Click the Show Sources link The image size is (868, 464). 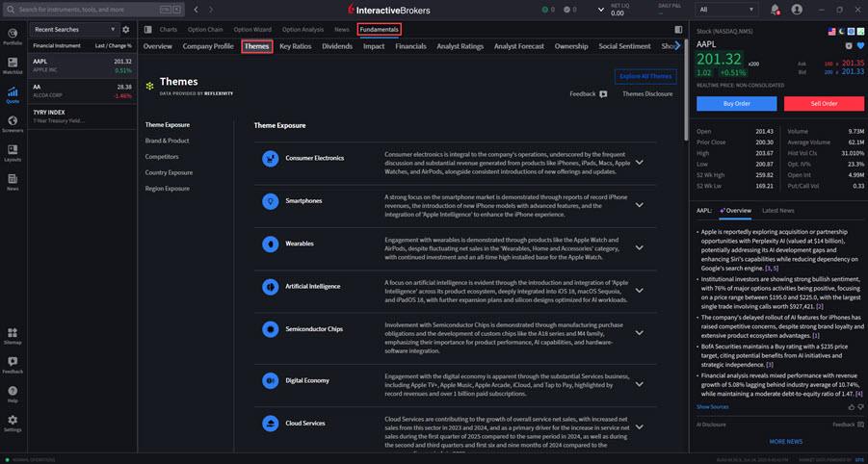712,407
